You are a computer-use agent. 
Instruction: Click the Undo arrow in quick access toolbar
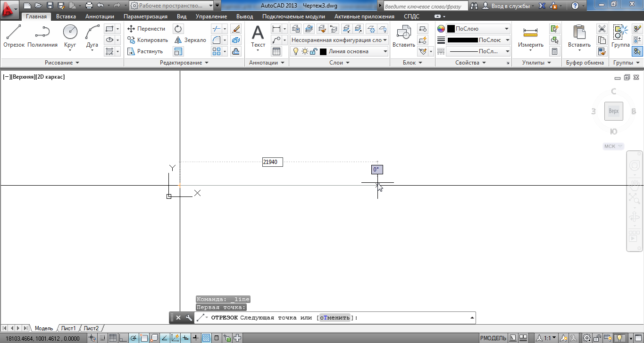pyautogui.click(x=100, y=6)
